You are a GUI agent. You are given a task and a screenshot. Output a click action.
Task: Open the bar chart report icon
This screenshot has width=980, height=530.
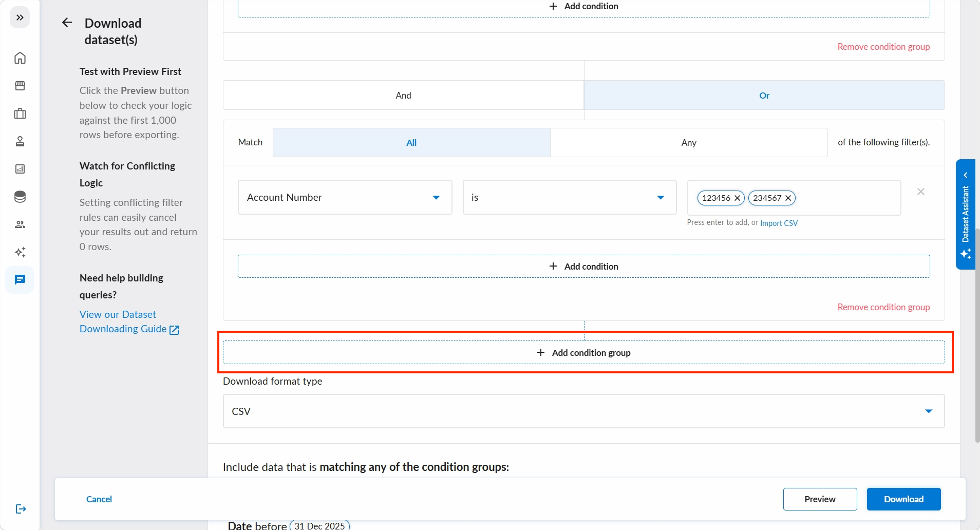[20, 169]
